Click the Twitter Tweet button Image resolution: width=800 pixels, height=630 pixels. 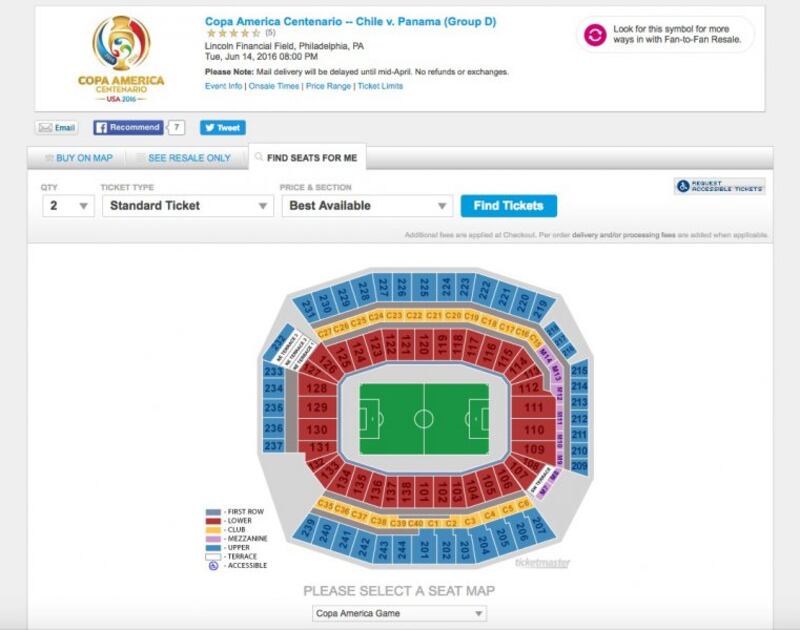point(222,128)
